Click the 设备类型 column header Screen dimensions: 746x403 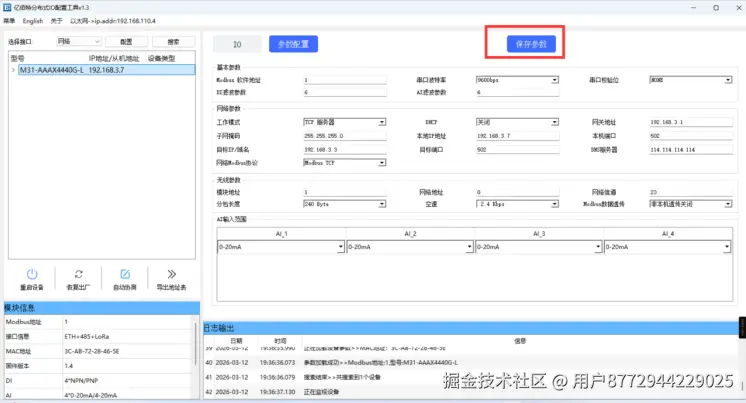161,59
